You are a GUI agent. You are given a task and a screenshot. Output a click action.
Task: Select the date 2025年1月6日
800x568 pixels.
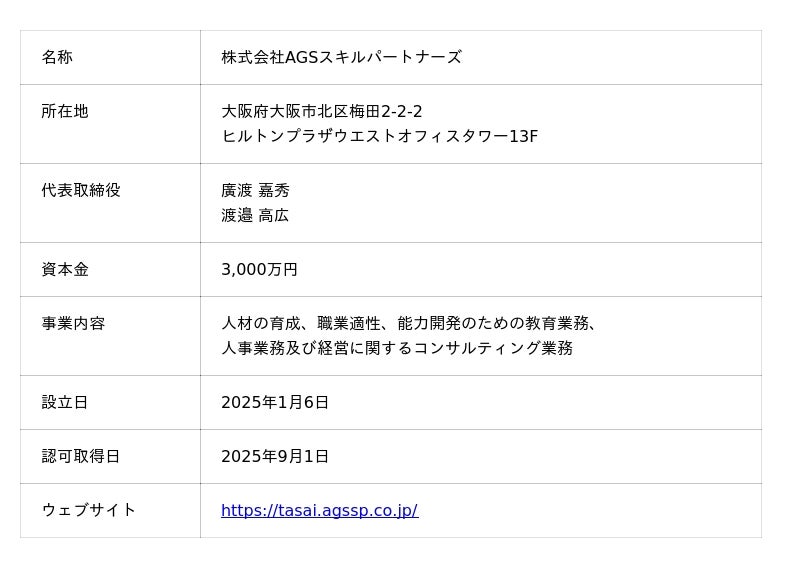click(x=275, y=402)
